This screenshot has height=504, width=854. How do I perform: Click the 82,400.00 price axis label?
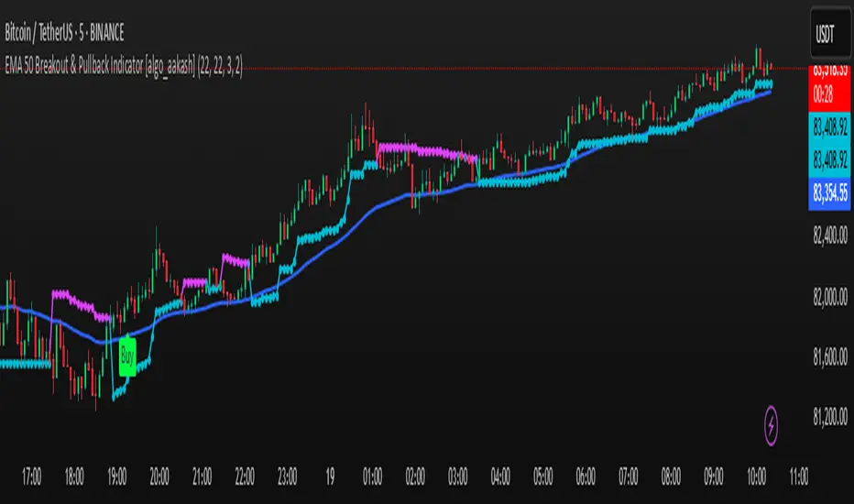[830, 236]
